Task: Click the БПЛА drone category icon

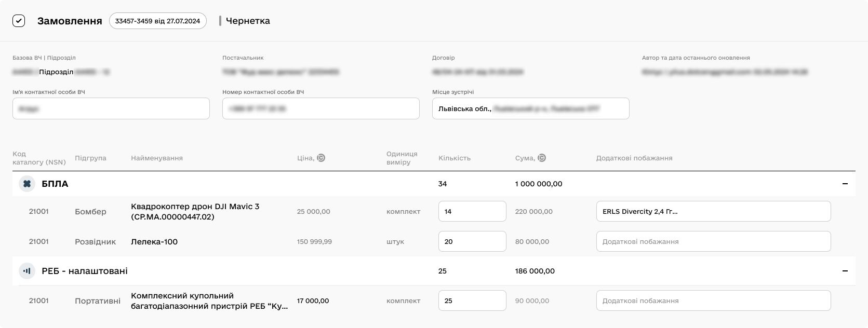Action: click(x=27, y=184)
